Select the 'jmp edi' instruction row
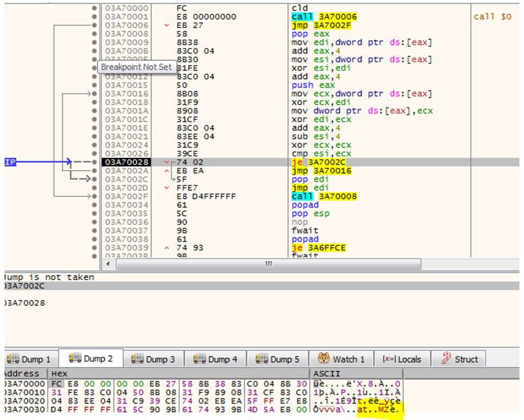524x420 pixels. pos(305,188)
